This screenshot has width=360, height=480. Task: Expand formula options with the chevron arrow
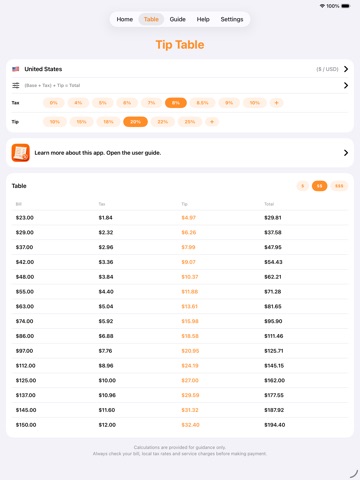coord(346,85)
